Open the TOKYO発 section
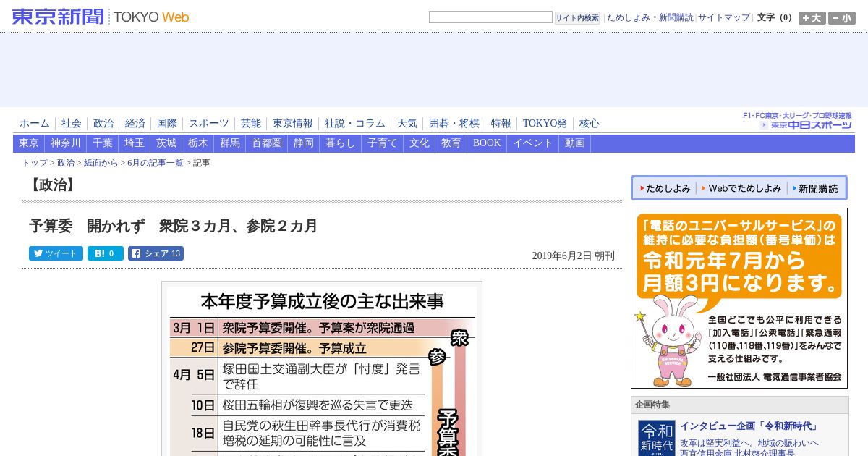Image resolution: width=868 pixels, height=456 pixels. (545, 124)
